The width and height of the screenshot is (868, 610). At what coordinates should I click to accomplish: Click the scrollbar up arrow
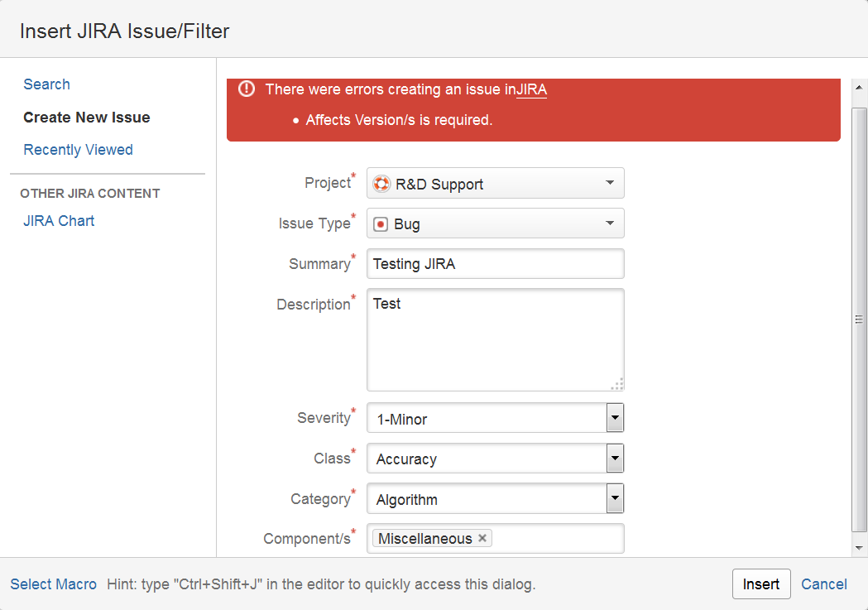(859, 88)
